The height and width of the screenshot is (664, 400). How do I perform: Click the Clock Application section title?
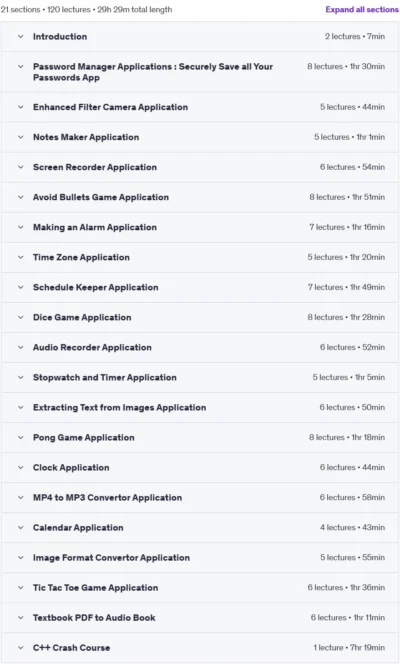coord(71,468)
